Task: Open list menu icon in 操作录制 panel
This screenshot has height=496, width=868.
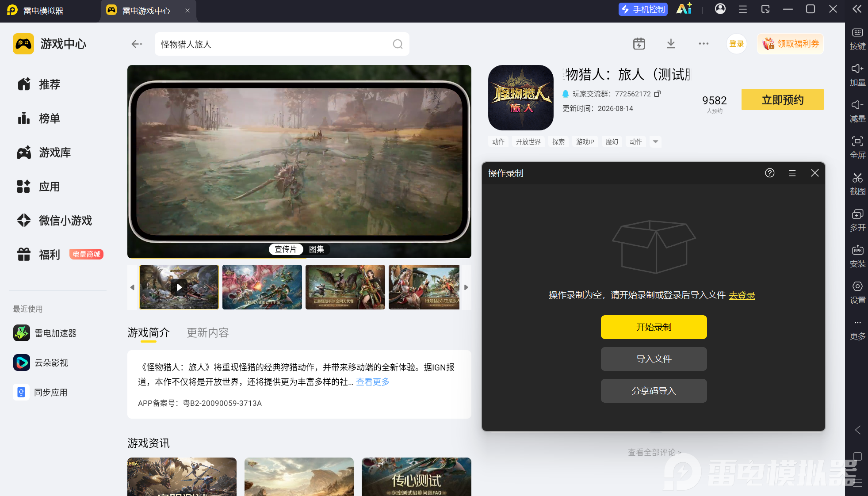Action: pos(792,173)
